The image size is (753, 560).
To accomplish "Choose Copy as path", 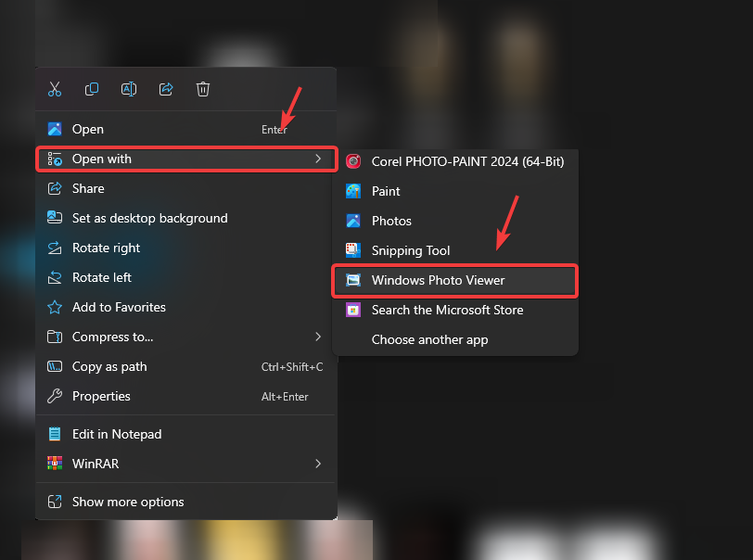I will (x=185, y=366).
